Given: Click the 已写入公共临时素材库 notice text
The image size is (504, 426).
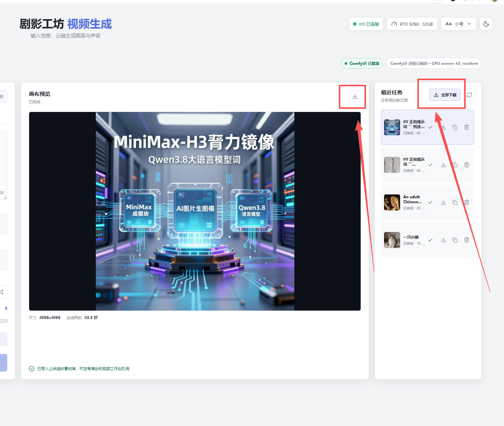Looking at the screenshot, I should point(83,368).
